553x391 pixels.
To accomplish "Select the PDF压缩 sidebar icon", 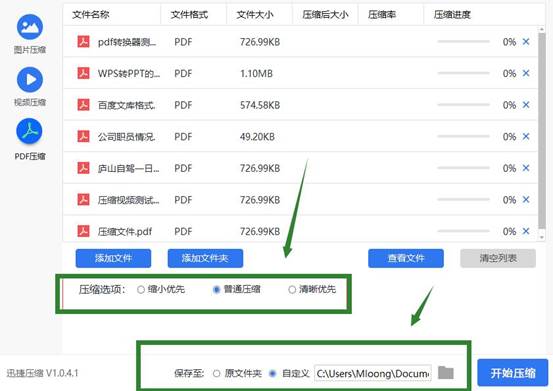I will click(29, 132).
